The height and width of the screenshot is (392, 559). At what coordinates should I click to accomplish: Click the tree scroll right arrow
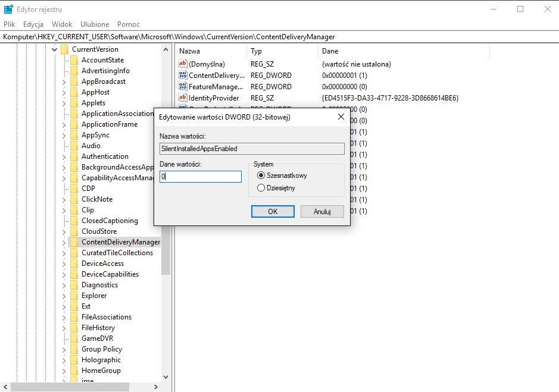156,387
